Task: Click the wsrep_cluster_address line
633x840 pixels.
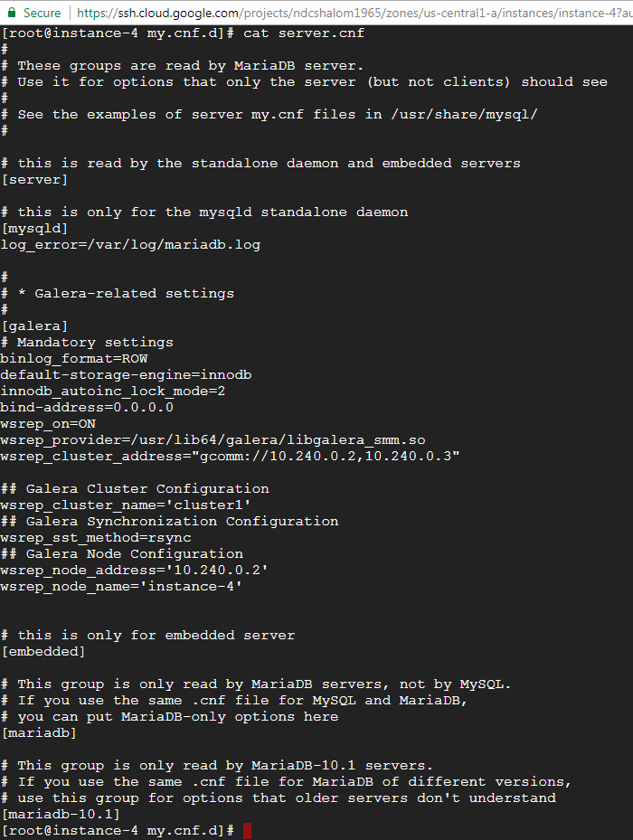Action: pyautogui.click(x=230, y=457)
